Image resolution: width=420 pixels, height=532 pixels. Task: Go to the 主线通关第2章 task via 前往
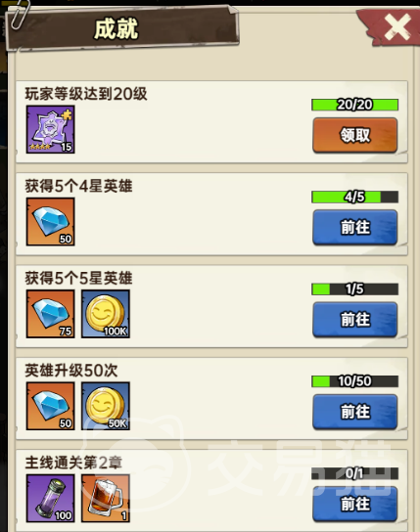[x=354, y=505]
